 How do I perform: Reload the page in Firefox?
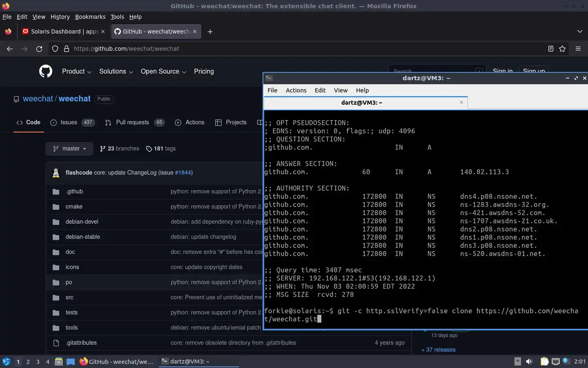click(39, 49)
